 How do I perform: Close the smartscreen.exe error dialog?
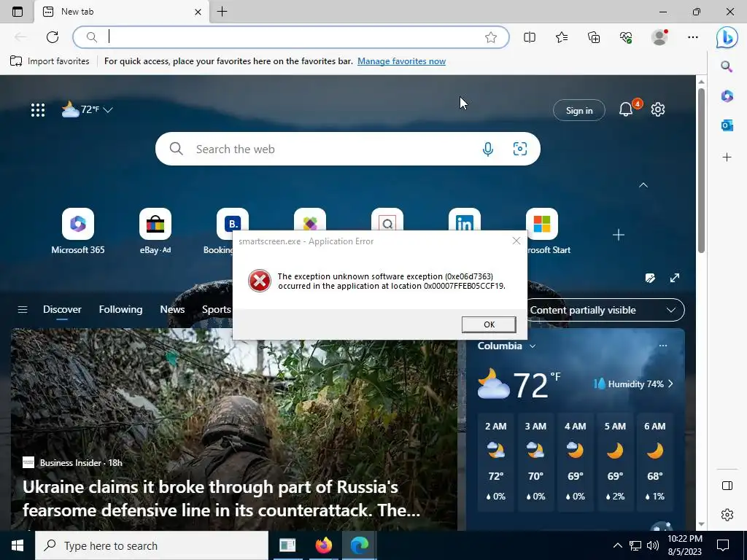pos(516,241)
